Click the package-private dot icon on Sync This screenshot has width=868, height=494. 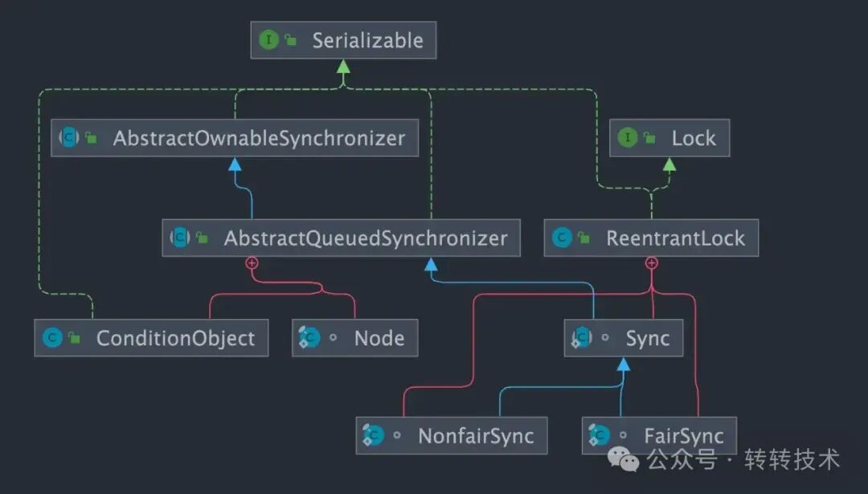pos(605,337)
